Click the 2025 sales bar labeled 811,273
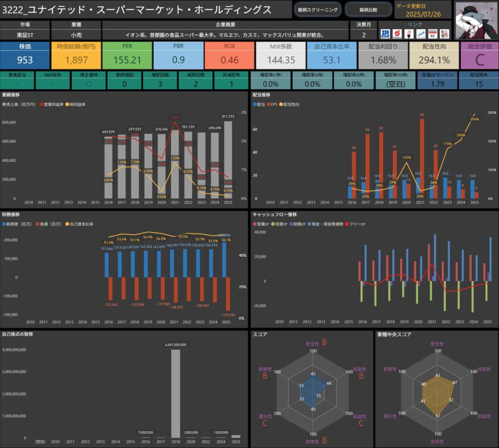 228,160
